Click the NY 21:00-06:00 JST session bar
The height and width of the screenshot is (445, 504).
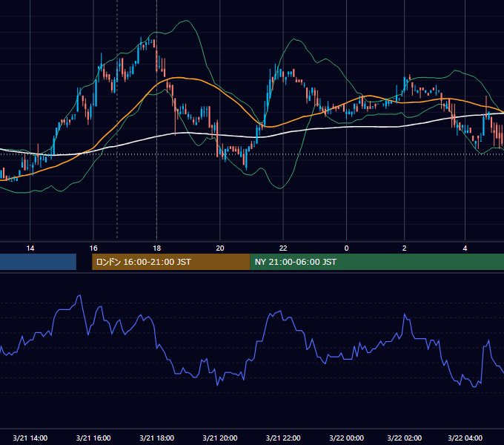click(377, 262)
